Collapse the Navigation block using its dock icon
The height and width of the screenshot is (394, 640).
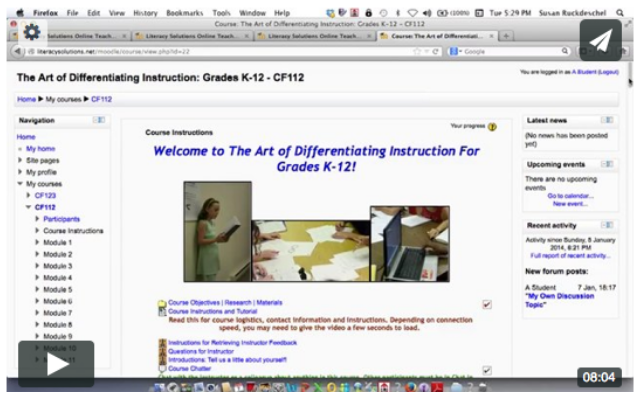point(98,120)
